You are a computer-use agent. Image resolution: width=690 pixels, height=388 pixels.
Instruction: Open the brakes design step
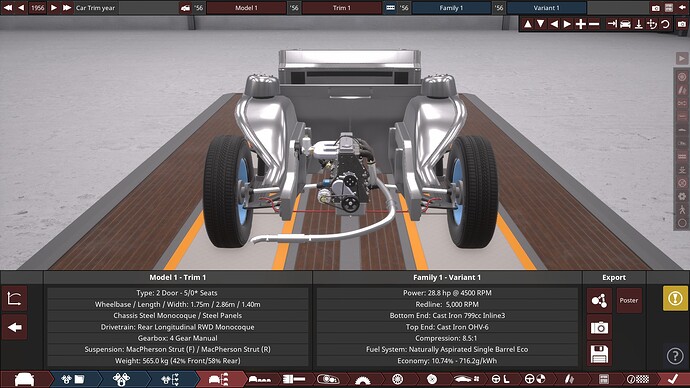click(x=432, y=379)
